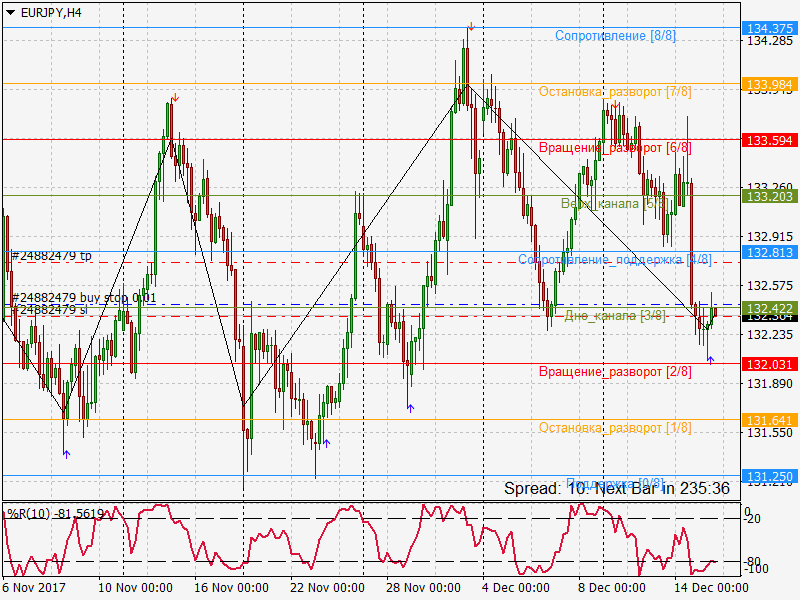Select the 131.550 price scale value
Screen dimensions: 800x600
[x=770, y=433]
